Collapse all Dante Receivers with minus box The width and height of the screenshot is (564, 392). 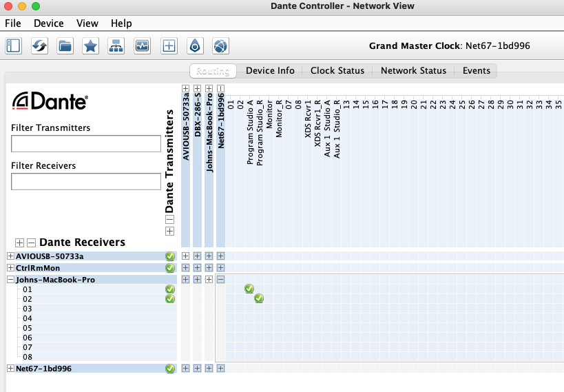coord(31,243)
